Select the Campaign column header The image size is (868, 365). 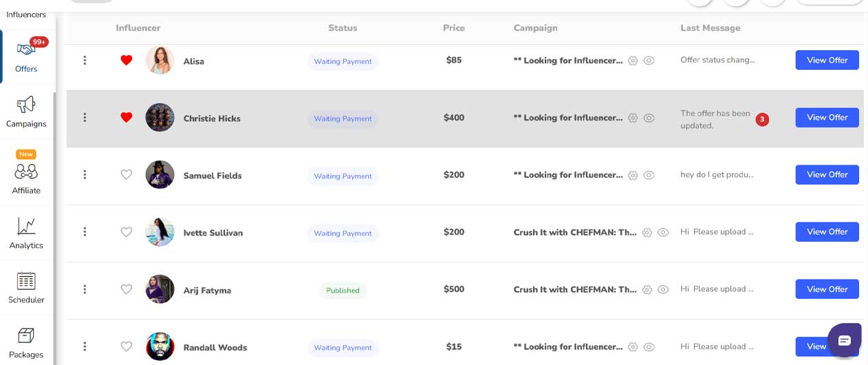tap(535, 28)
